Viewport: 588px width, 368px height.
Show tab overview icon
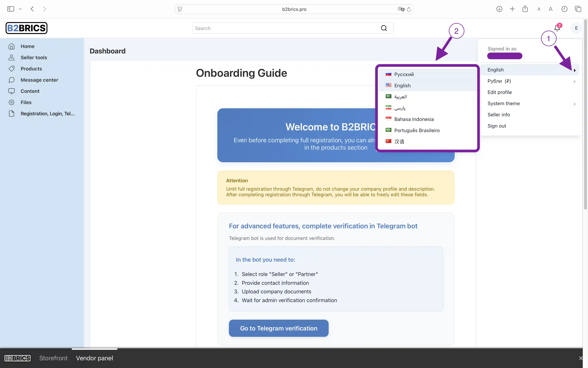pos(578,9)
